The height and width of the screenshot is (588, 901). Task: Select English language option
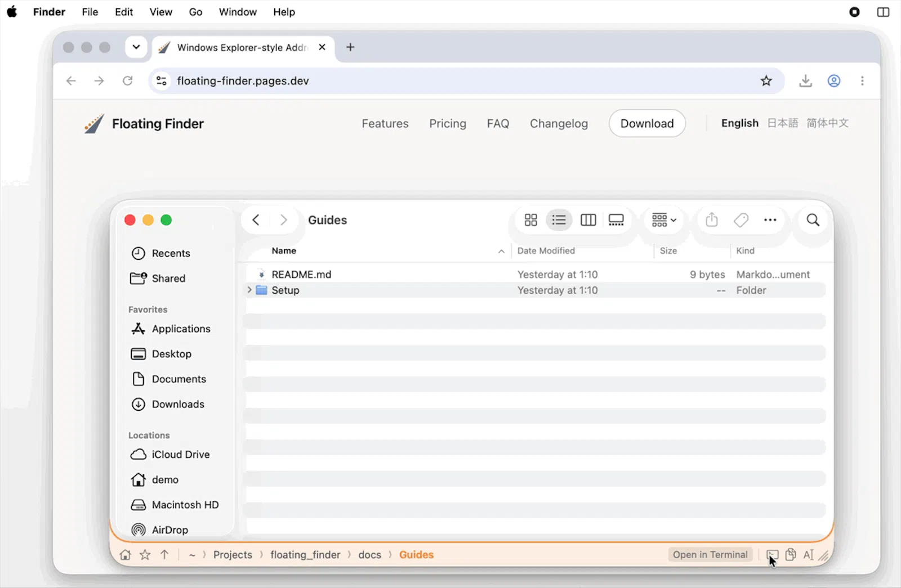740,123
